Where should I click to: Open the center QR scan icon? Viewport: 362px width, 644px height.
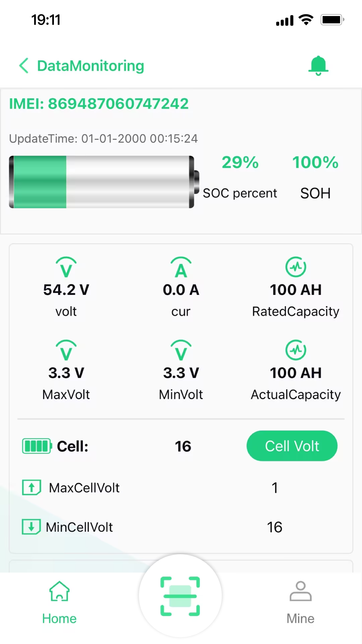[x=180, y=596]
